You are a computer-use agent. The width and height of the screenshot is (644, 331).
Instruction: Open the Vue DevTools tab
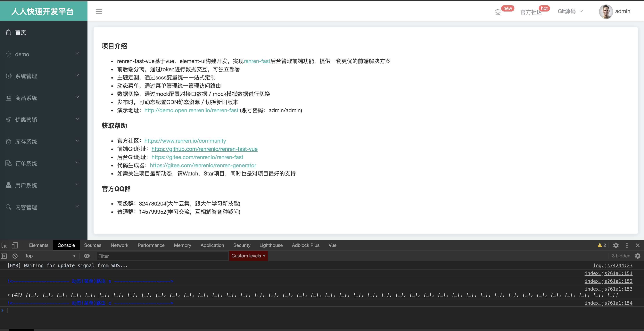click(332, 245)
